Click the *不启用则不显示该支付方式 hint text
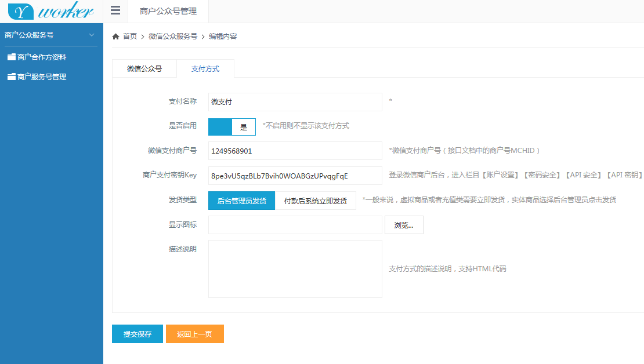644x364 pixels. (306, 126)
